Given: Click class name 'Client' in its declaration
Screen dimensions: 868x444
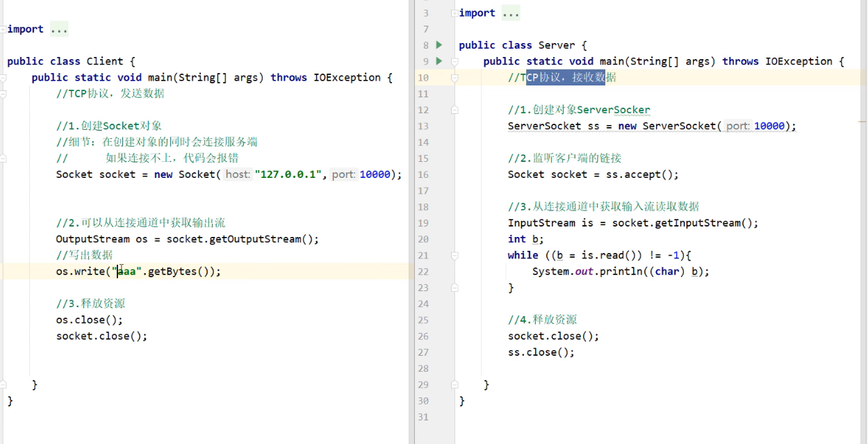Looking at the screenshot, I should click(105, 61).
